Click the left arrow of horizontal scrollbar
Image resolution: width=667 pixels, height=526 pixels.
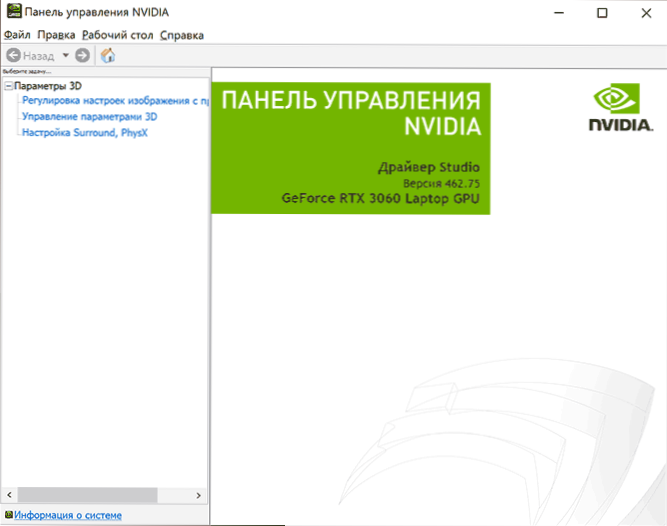(9, 495)
